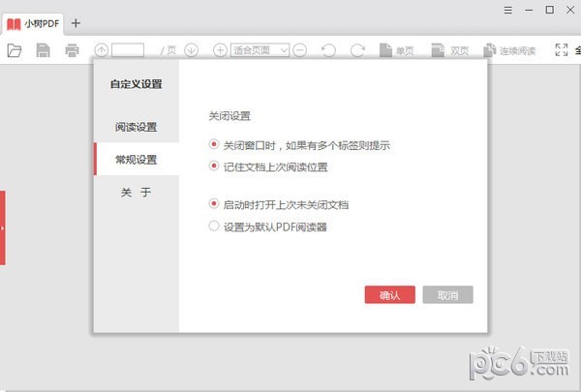Open 阅读设置 settings section
This screenshot has width=581, height=392.
[136, 127]
